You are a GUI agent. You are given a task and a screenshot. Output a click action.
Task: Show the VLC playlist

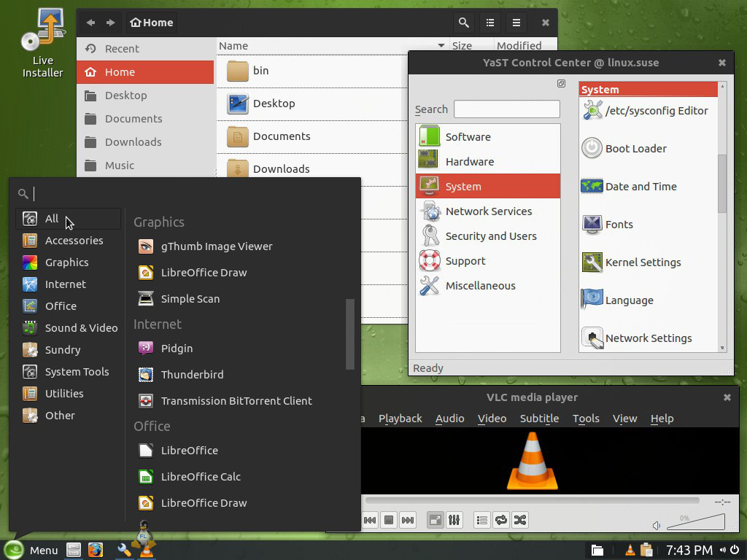[x=481, y=520]
